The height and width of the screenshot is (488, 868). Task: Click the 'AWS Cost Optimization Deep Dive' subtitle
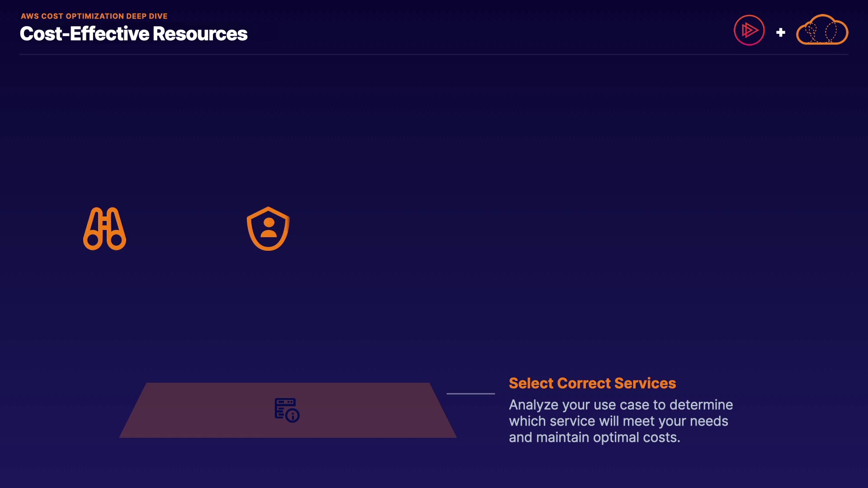pyautogui.click(x=94, y=16)
